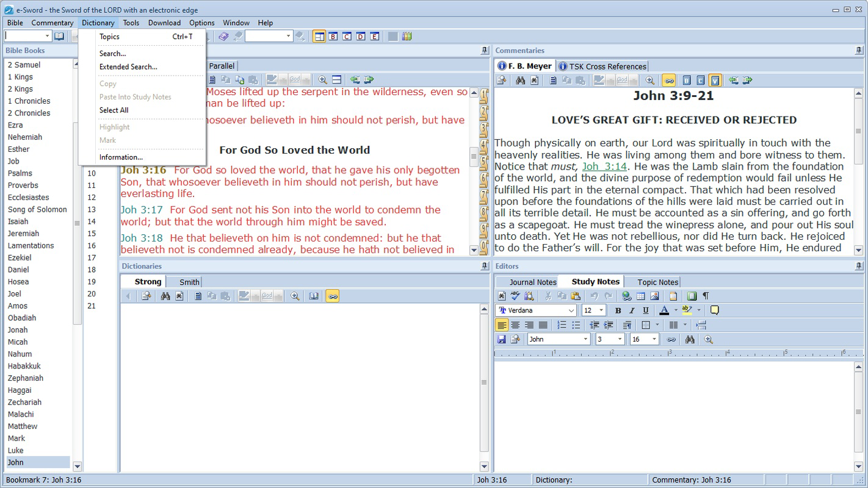
Task: Click the spell check icon in the editor toolbar
Action: coord(515,296)
